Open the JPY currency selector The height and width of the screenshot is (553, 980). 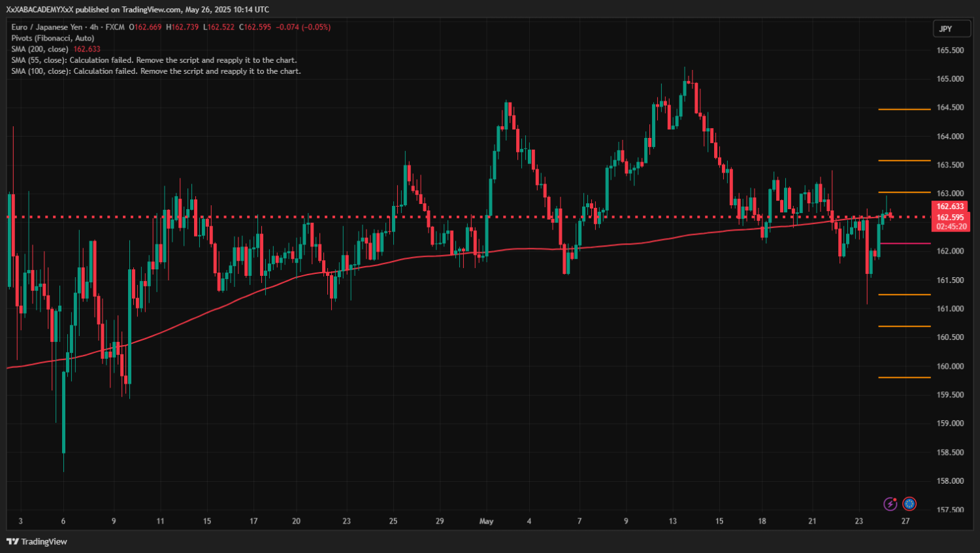tap(951, 29)
